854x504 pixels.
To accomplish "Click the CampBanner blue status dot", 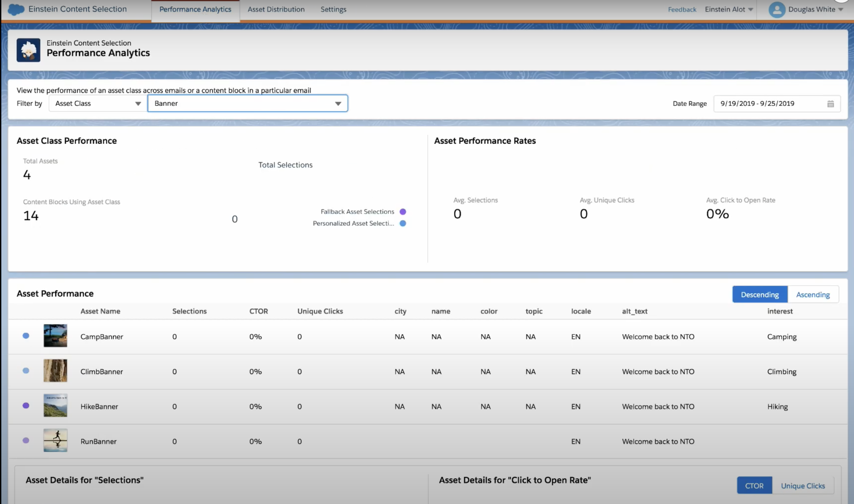I will 26,336.
